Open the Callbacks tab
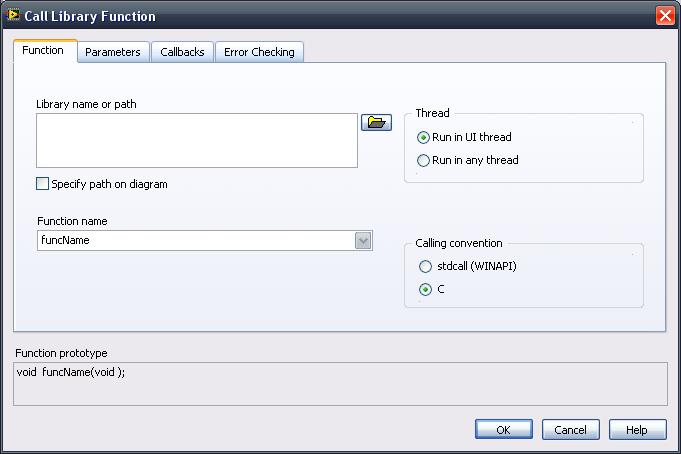Viewport: 681px width, 454px height. (x=182, y=52)
